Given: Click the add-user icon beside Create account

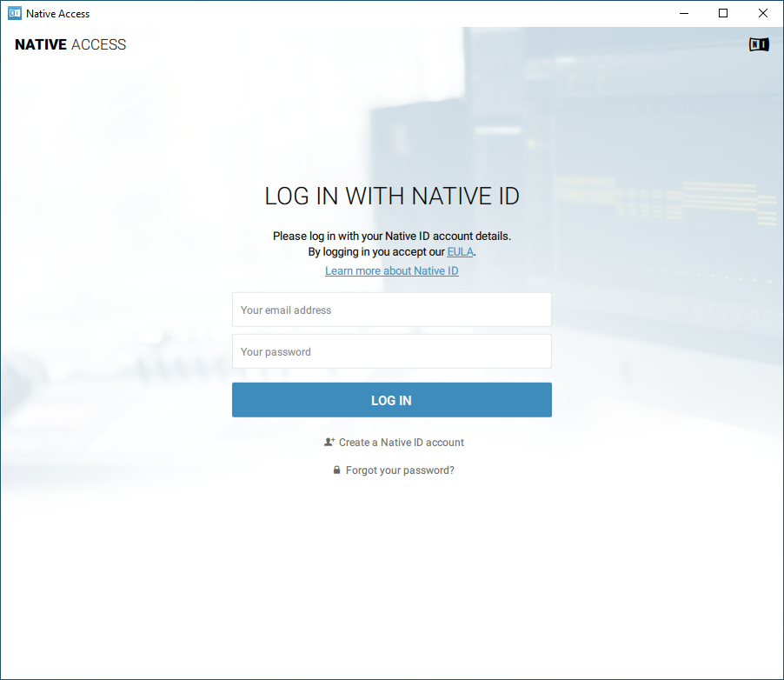Looking at the screenshot, I should (329, 442).
